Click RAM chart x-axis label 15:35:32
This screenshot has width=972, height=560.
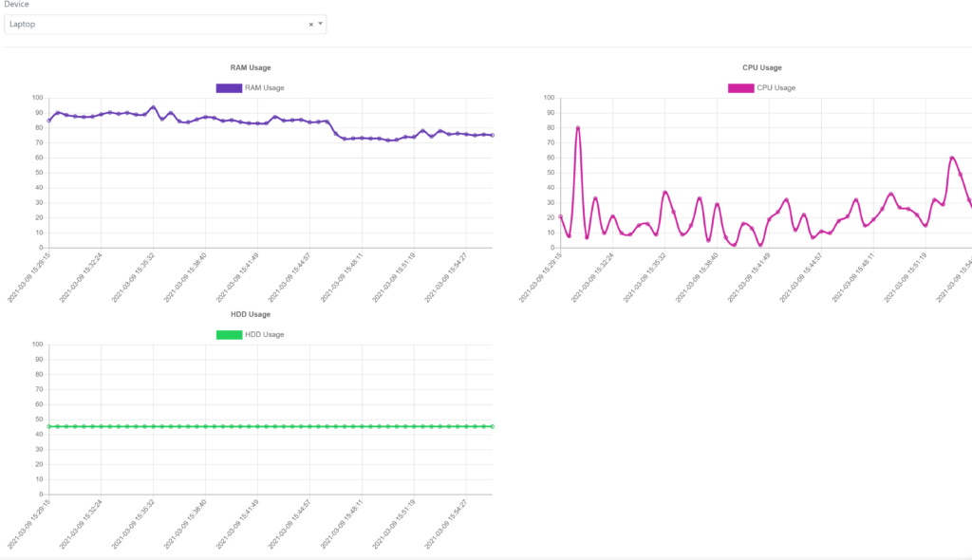click(133, 278)
